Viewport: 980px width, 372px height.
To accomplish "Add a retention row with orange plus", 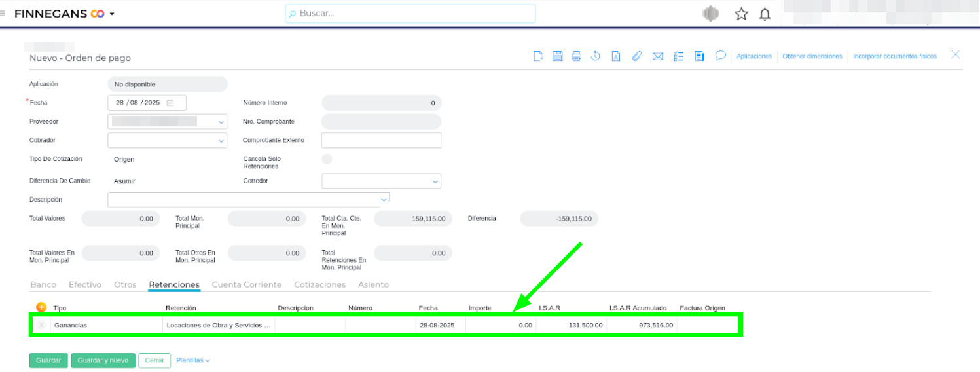I will point(41,307).
